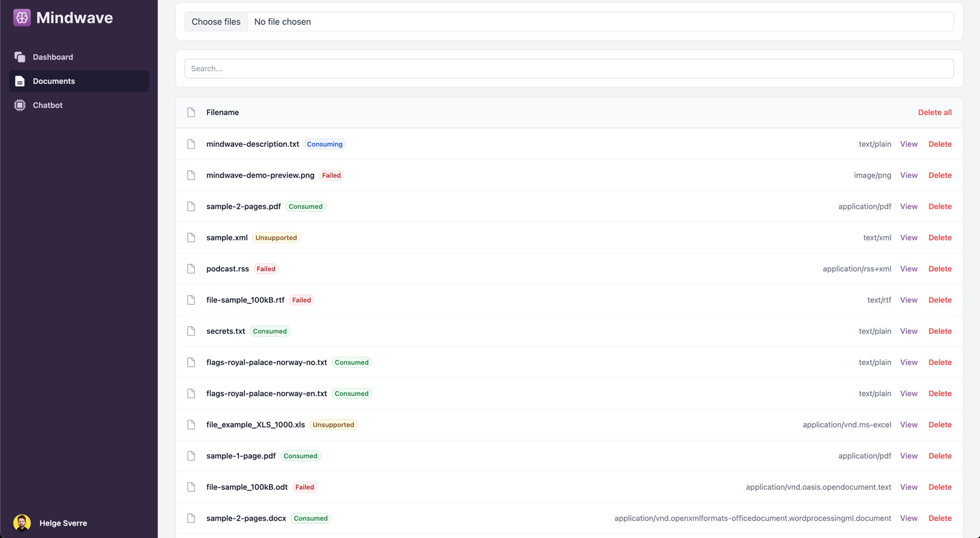Click the file icon beside file_example_XLS_1000.xls
Image resolution: width=980 pixels, height=538 pixels.
click(x=191, y=425)
